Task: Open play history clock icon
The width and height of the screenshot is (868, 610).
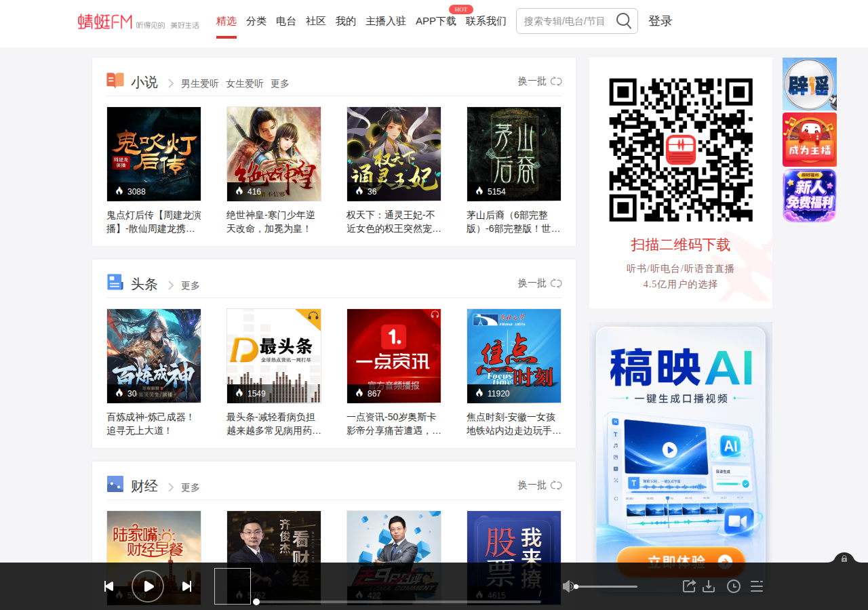Action: pyautogui.click(x=734, y=586)
